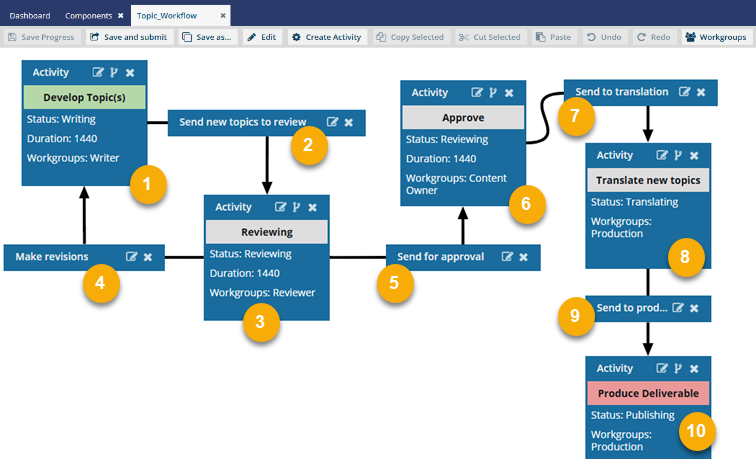This screenshot has width=756, height=459.
Task: Click branch icon on Reviewing activity header
Action: click(296, 207)
